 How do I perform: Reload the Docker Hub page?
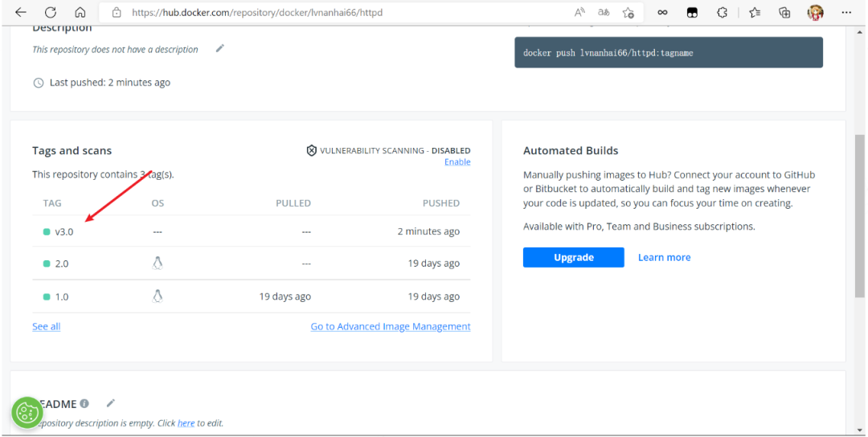point(51,12)
